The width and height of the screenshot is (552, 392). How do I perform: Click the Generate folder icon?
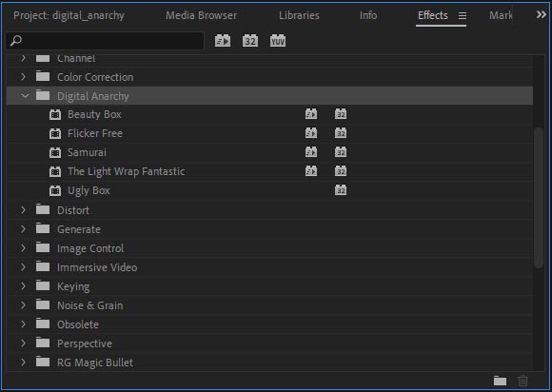tap(43, 228)
